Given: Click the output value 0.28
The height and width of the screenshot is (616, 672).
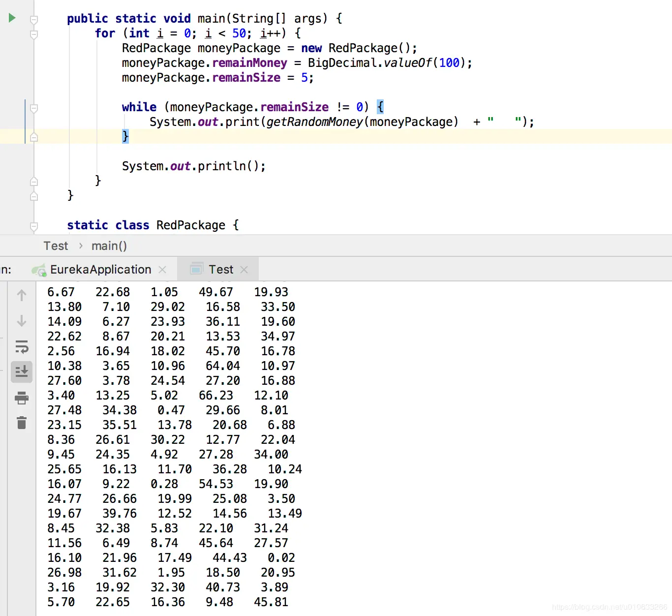Looking at the screenshot, I should tap(164, 484).
